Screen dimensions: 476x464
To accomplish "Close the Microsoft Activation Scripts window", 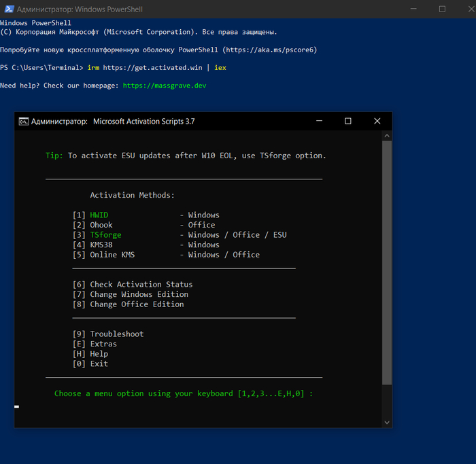I will 377,121.
